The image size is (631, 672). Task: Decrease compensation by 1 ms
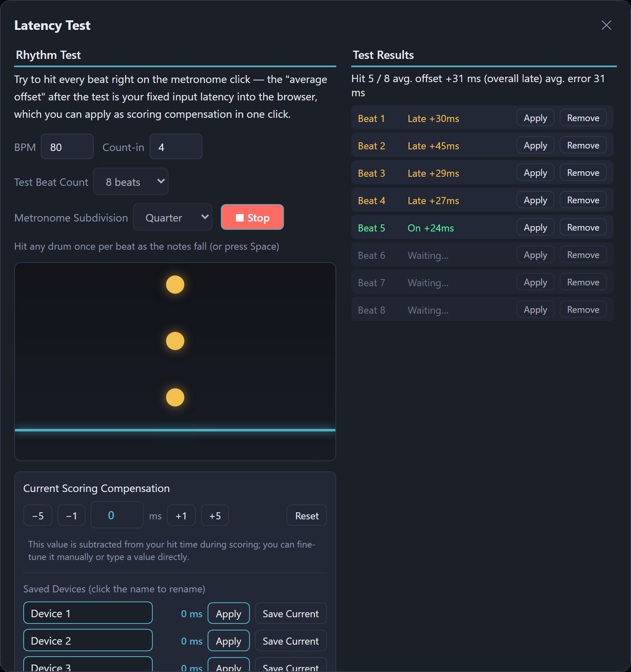pos(71,515)
